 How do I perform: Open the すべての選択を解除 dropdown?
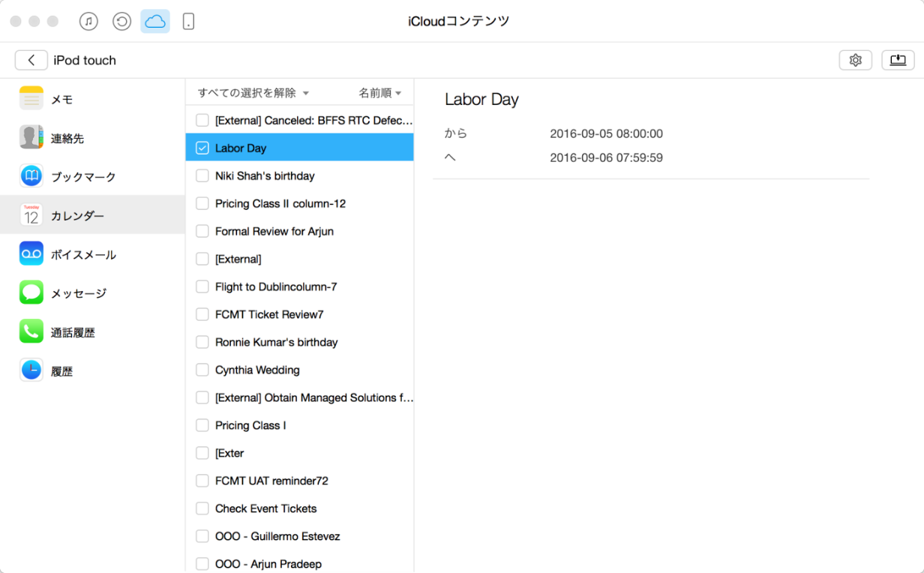click(x=253, y=93)
